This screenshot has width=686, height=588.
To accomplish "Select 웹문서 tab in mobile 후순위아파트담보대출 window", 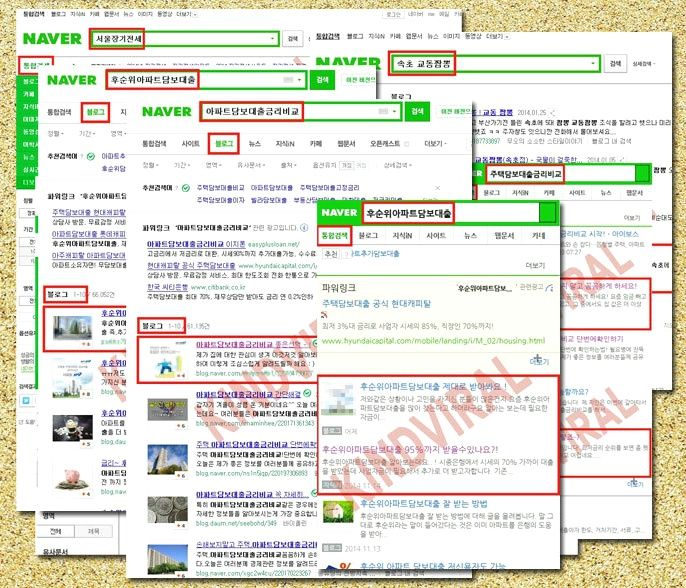I will (504, 236).
